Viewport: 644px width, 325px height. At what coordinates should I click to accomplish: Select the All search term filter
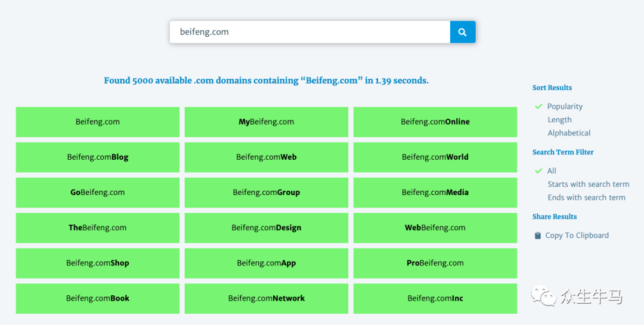point(552,171)
